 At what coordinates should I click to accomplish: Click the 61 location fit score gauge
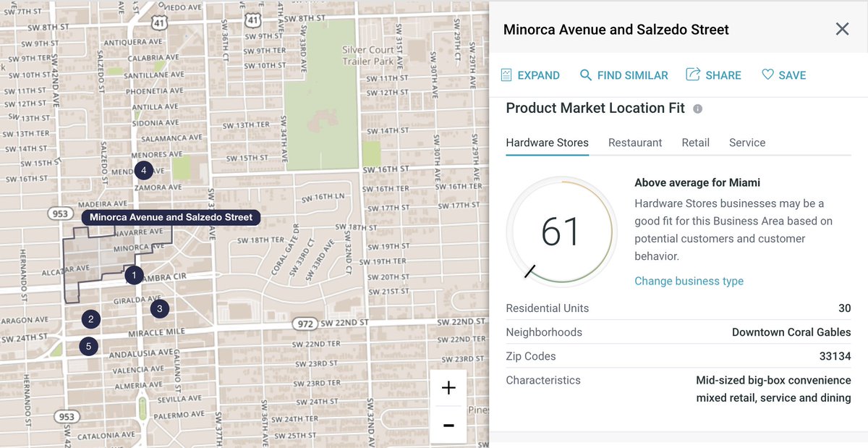tap(562, 230)
